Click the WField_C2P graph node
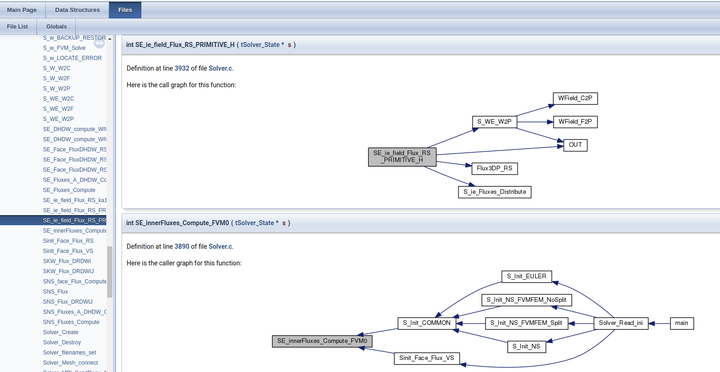This screenshot has height=372, width=720. coord(575,98)
